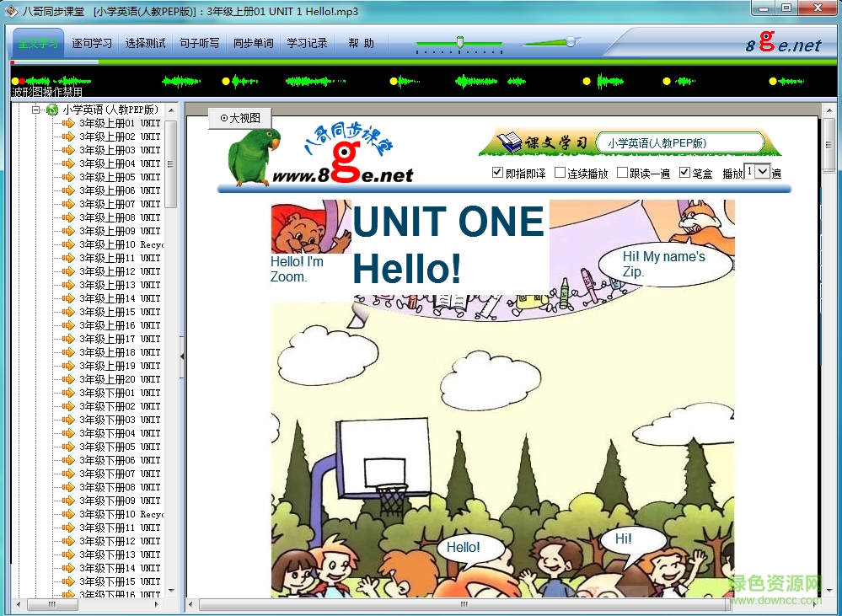This screenshot has width=842, height=616.
Task: Click the green playback progress bar
Action: pos(421,63)
